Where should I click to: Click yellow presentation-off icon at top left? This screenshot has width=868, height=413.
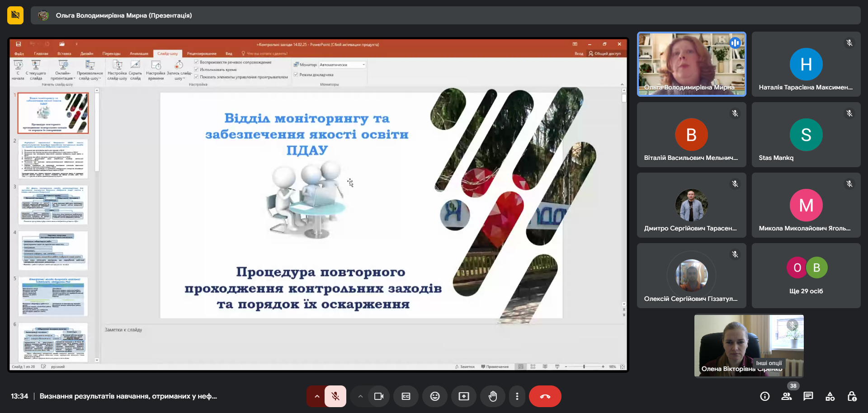pyautogui.click(x=15, y=15)
